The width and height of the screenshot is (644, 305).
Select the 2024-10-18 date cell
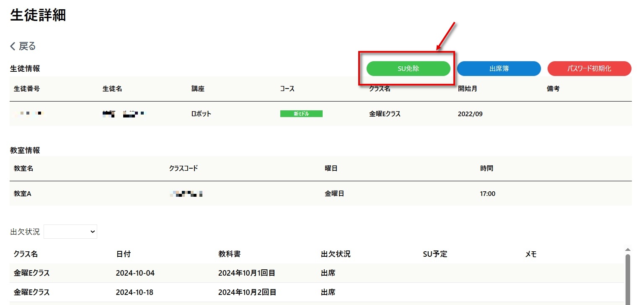135,292
